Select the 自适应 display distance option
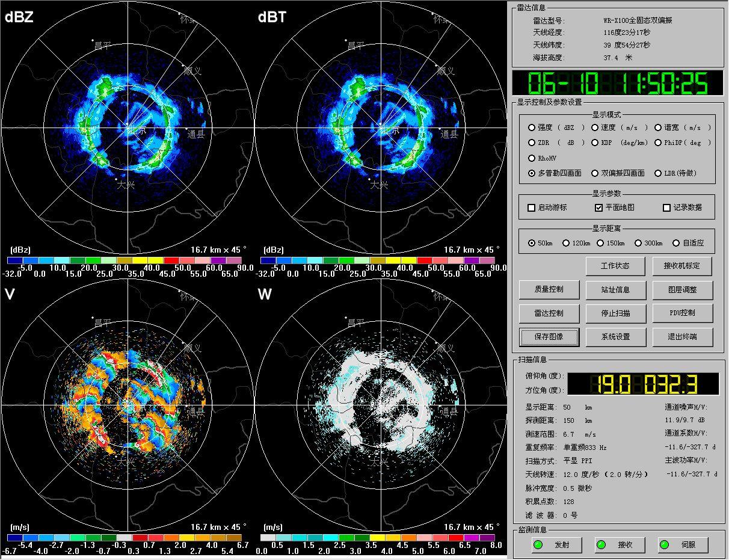 pyautogui.click(x=677, y=243)
